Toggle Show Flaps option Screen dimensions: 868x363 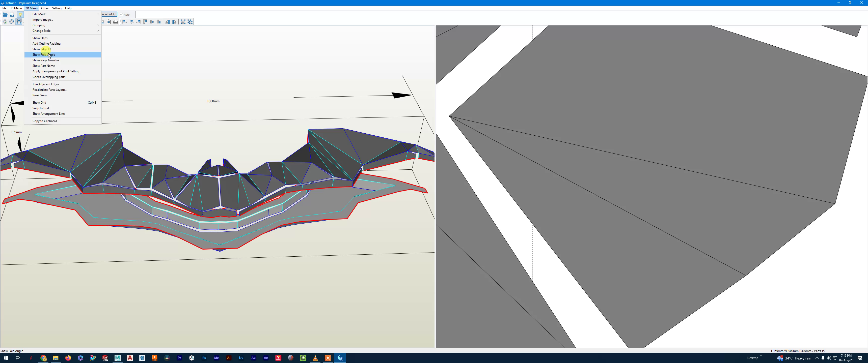(x=40, y=38)
